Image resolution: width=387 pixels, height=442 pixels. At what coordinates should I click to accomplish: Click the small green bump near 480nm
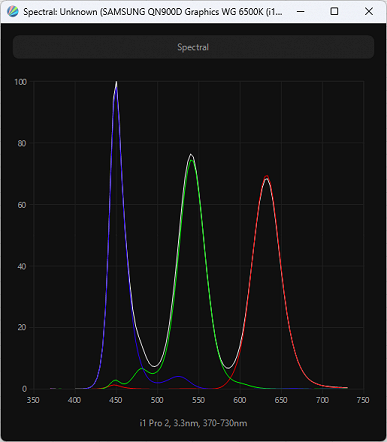(x=142, y=368)
